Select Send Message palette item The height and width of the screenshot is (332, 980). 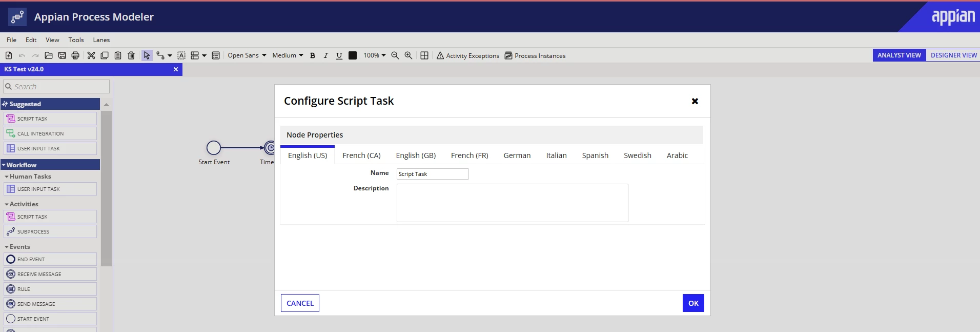(x=50, y=304)
